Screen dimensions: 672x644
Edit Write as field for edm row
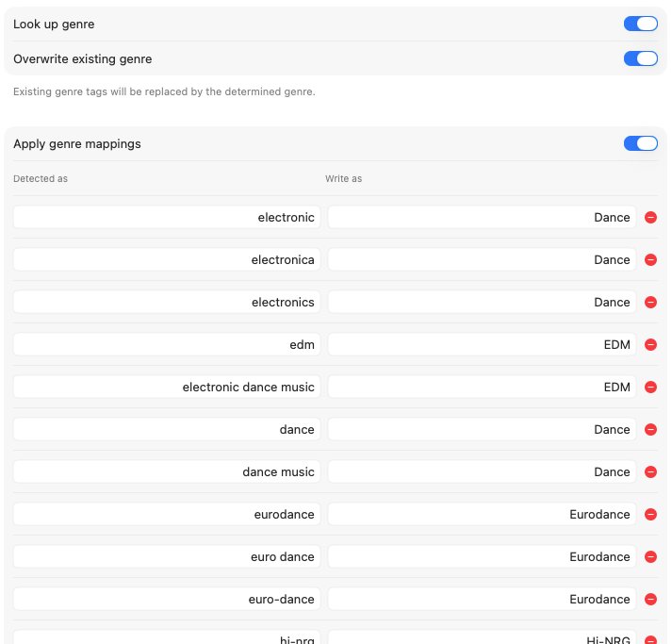click(482, 345)
